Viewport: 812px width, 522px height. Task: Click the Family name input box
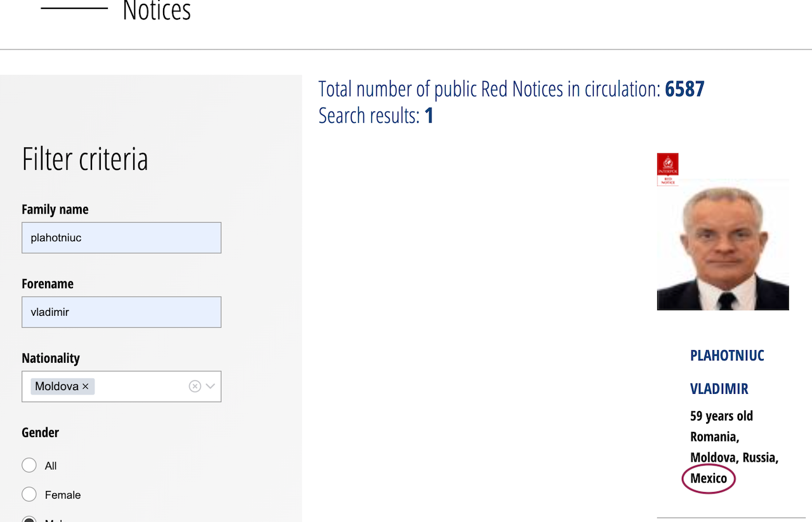tap(121, 238)
